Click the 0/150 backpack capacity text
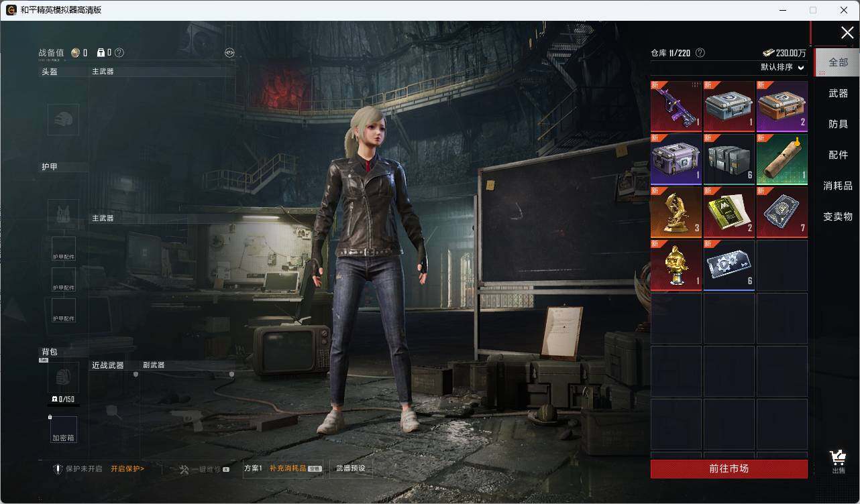Screen dimensions: 860x504 pos(63,399)
